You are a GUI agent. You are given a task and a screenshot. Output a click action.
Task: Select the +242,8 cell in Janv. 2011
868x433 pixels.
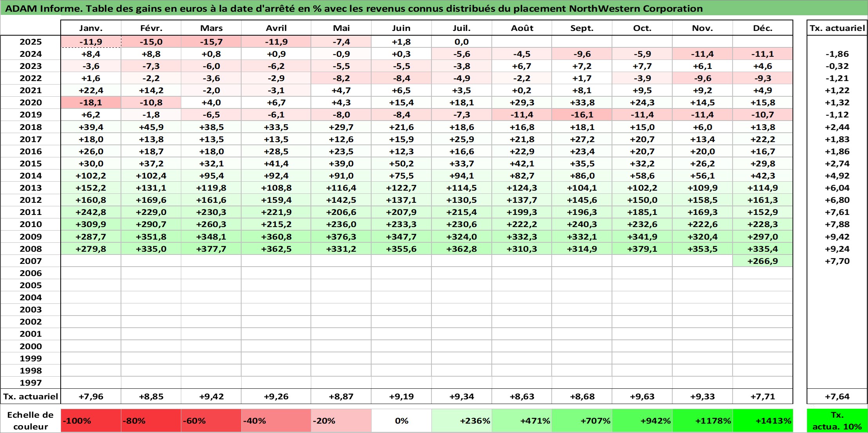click(91, 212)
